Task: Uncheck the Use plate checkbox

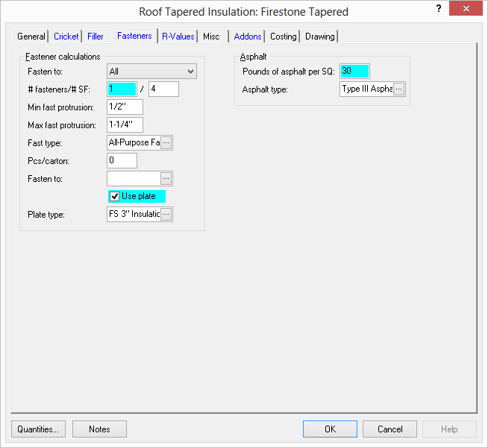Action: pyautogui.click(x=115, y=197)
